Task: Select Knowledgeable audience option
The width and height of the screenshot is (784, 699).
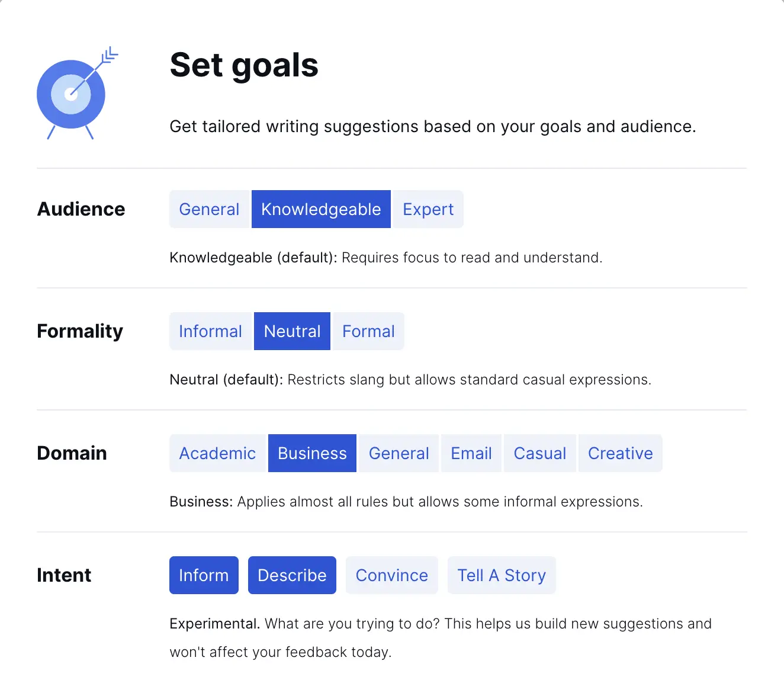Action: pyautogui.click(x=321, y=209)
